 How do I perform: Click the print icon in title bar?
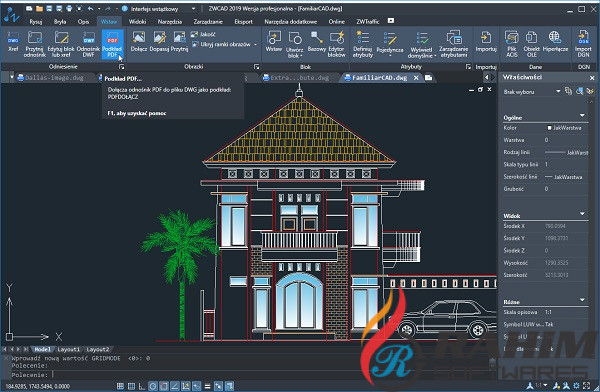69,8
